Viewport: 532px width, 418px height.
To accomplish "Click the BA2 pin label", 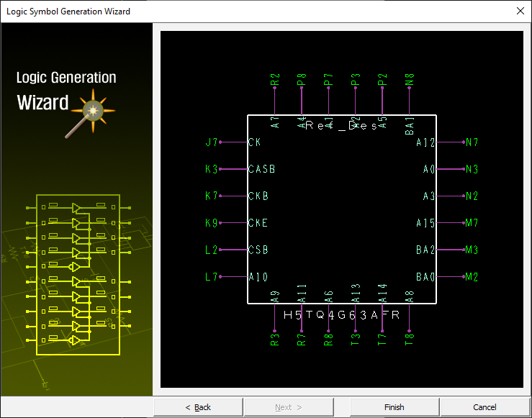I will click(x=425, y=250).
